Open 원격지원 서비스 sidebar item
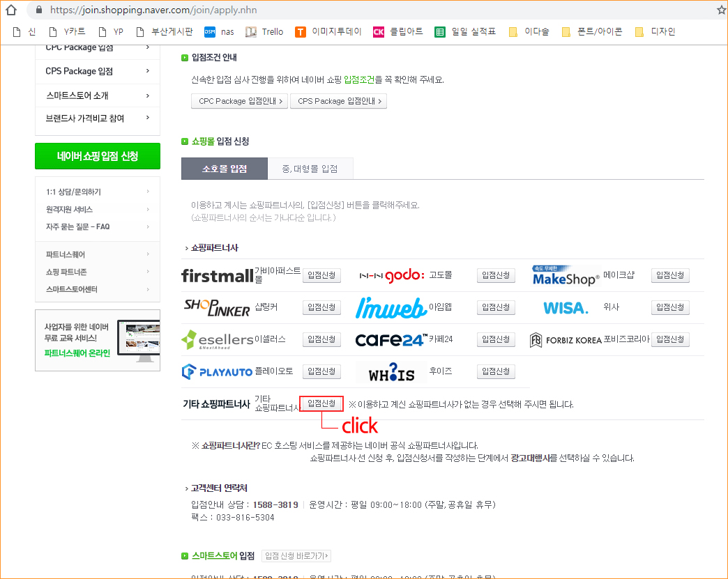 point(98,209)
